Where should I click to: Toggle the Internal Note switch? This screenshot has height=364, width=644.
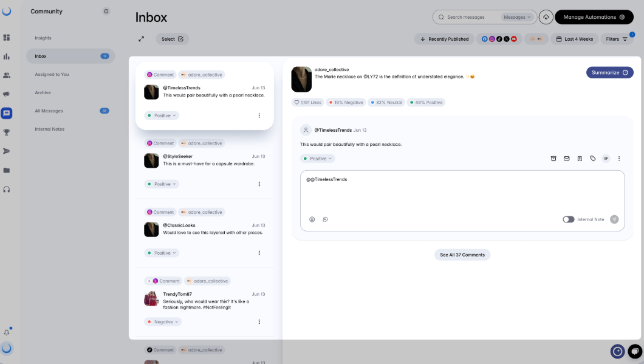coord(569,219)
